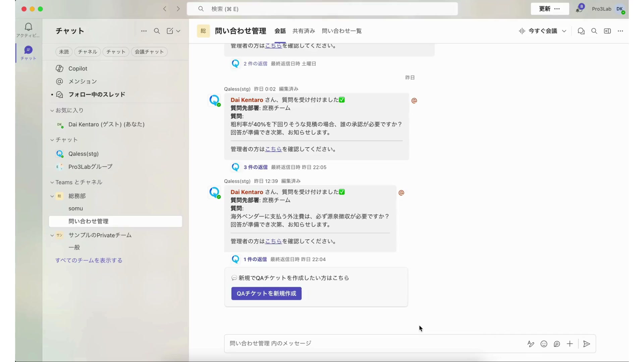
Task: Switch to the 共有済み tab
Action: click(x=304, y=31)
